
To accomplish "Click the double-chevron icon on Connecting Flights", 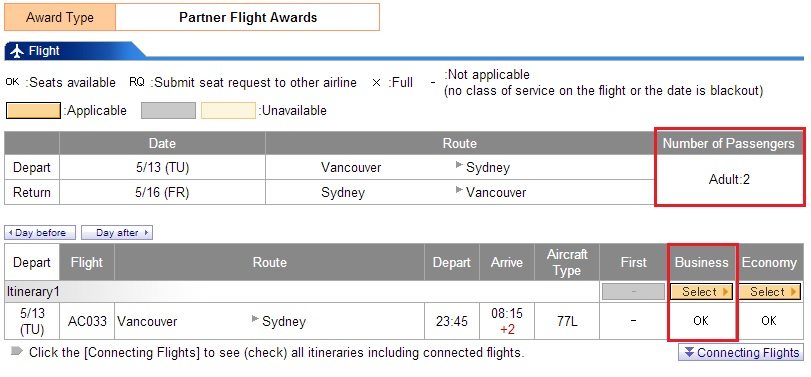I will (688, 352).
